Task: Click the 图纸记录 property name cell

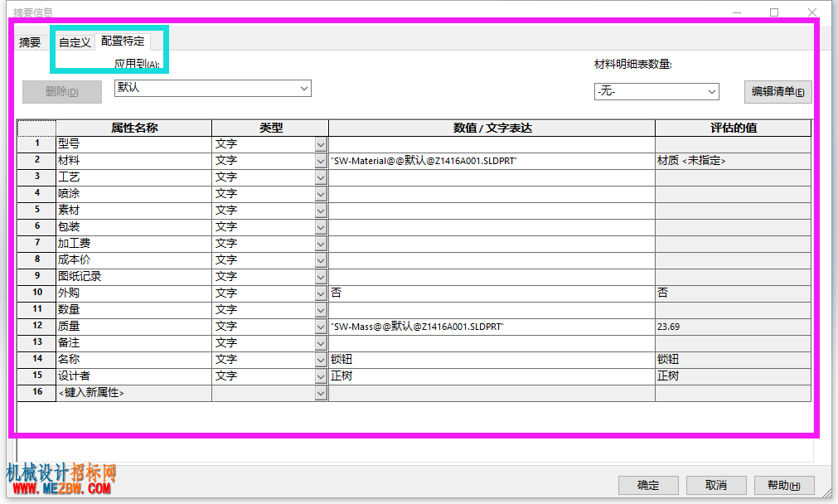Action: point(133,277)
